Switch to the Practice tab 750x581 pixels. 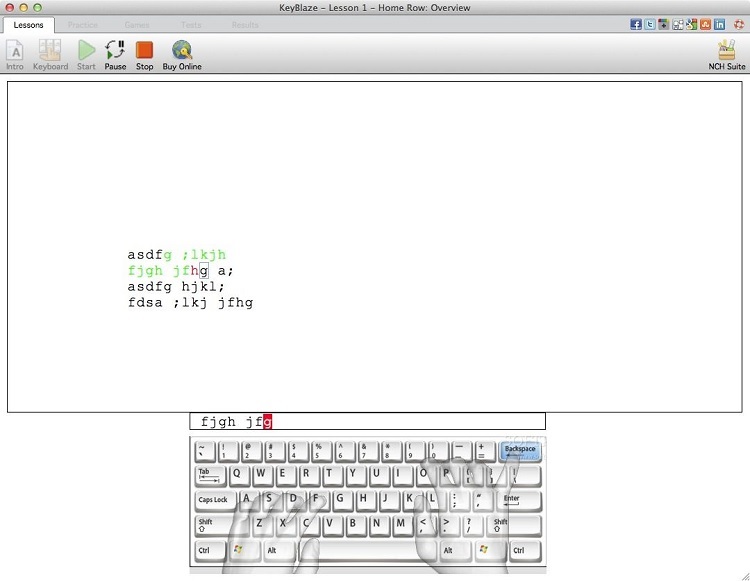click(83, 25)
